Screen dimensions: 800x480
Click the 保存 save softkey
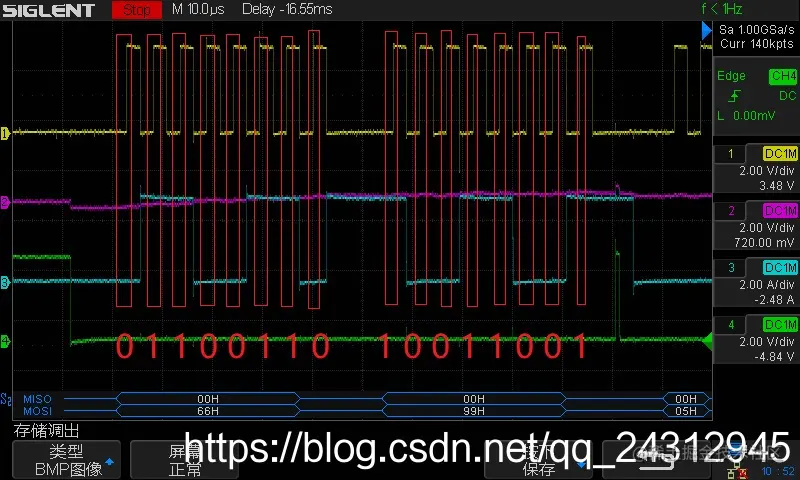pos(538,460)
